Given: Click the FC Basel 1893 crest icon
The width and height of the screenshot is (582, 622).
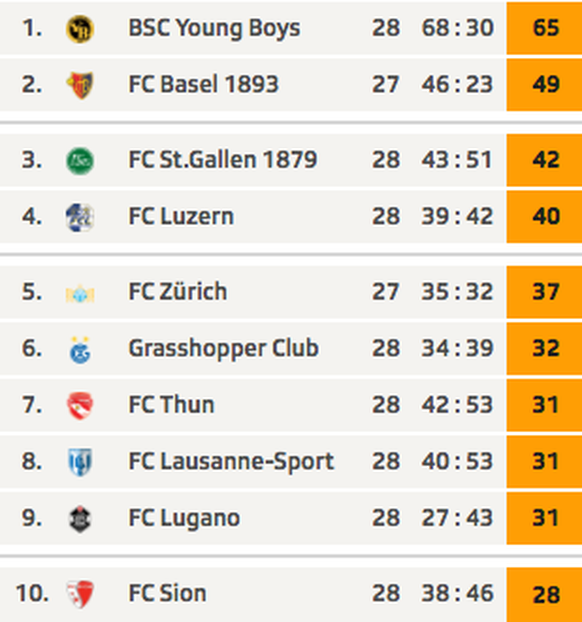Looking at the screenshot, I should pos(80,85).
